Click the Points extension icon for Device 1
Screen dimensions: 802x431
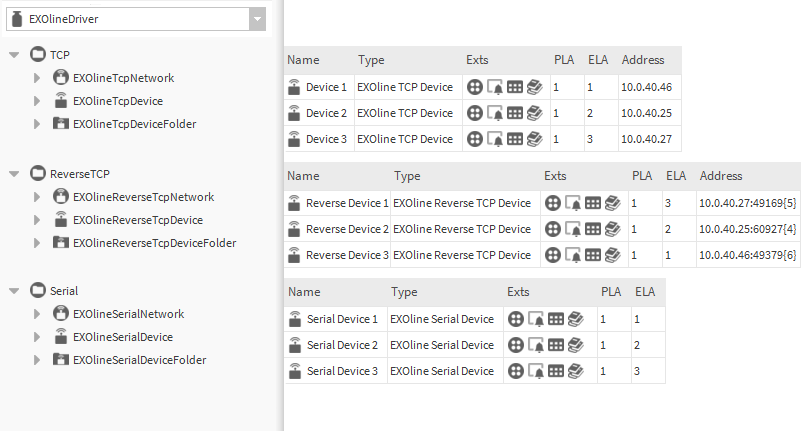[x=475, y=87]
